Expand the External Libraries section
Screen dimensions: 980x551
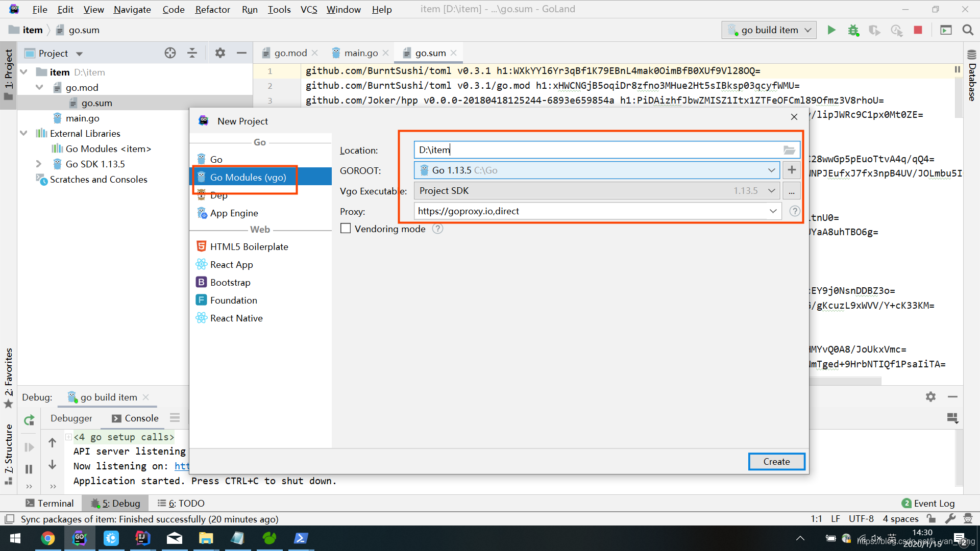tap(24, 133)
